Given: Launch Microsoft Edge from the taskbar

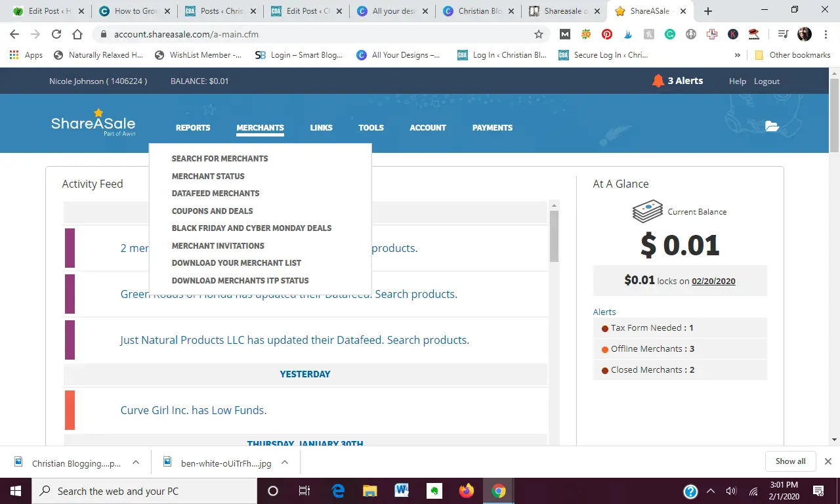Looking at the screenshot, I should [x=339, y=491].
